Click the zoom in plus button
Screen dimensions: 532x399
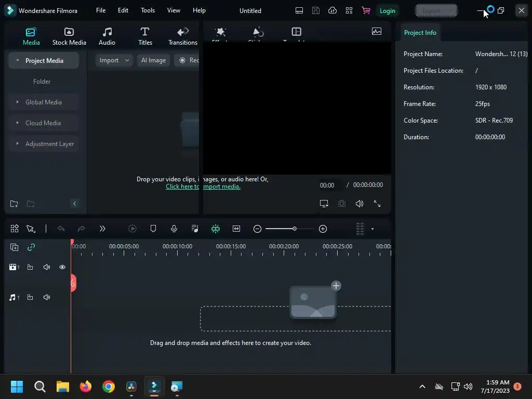tap(323, 229)
